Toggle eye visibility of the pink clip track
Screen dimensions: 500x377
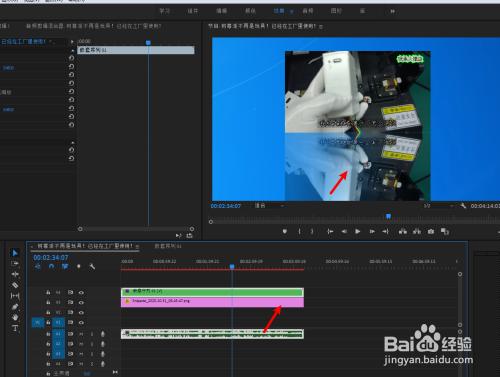tap(81, 302)
